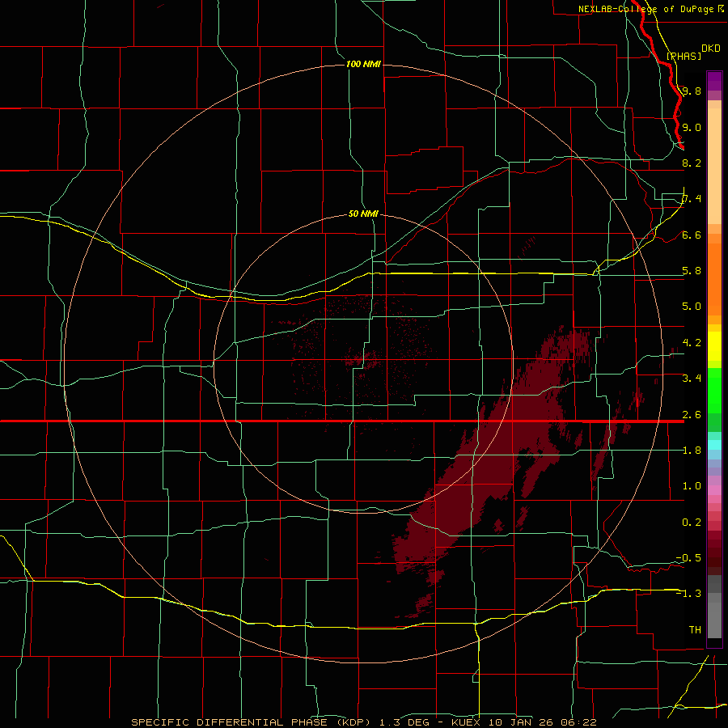The height and width of the screenshot is (728, 728).
Task: Click the 9.0 legend value
Action: (692, 127)
